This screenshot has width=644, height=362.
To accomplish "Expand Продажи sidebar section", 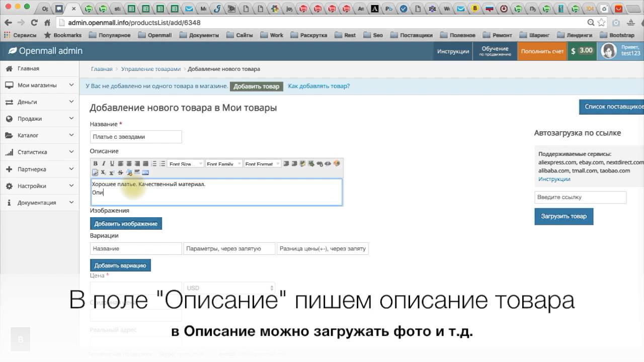I will (40, 119).
